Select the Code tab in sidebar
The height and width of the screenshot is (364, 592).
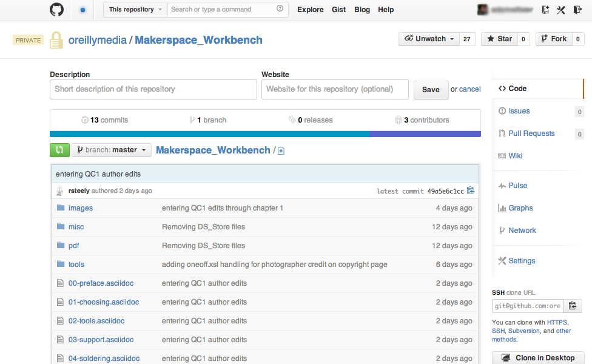(537, 89)
